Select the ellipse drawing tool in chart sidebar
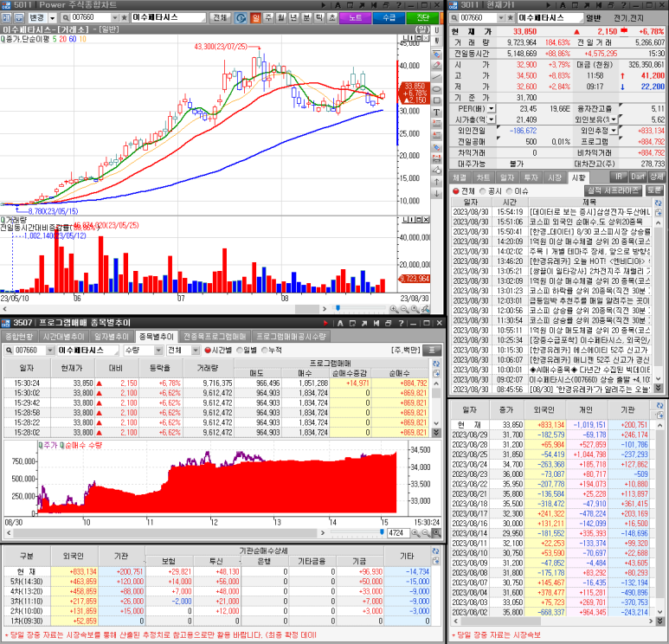 [x=436, y=89]
